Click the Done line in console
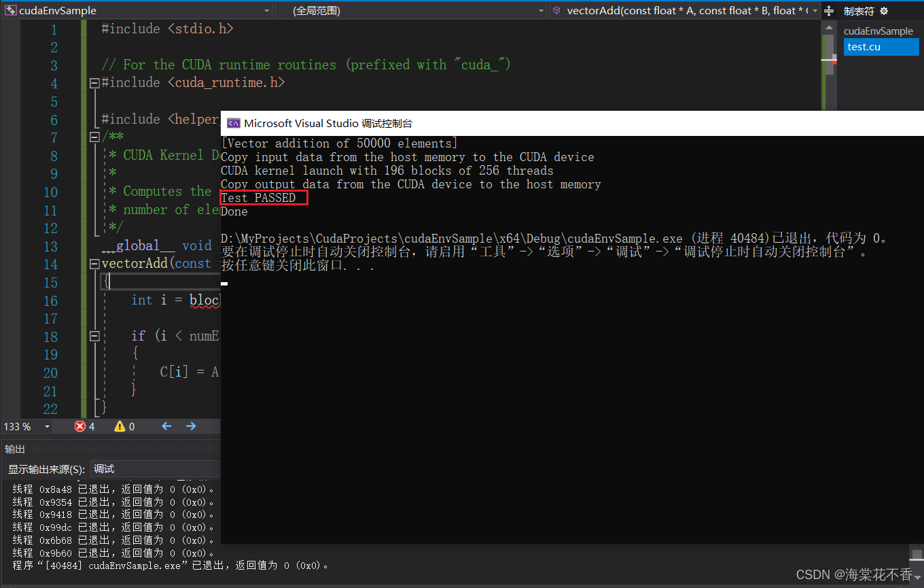This screenshot has width=924, height=588. (234, 211)
